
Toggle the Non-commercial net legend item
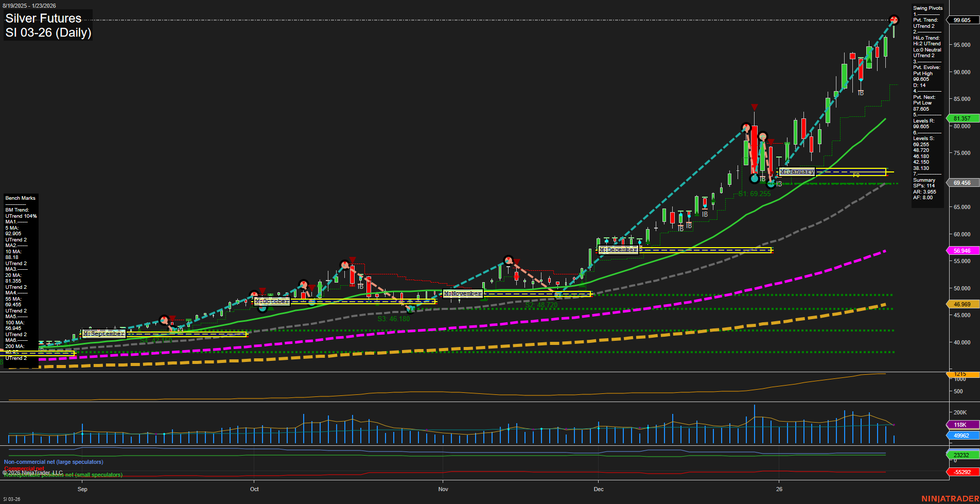coord(53,462)
